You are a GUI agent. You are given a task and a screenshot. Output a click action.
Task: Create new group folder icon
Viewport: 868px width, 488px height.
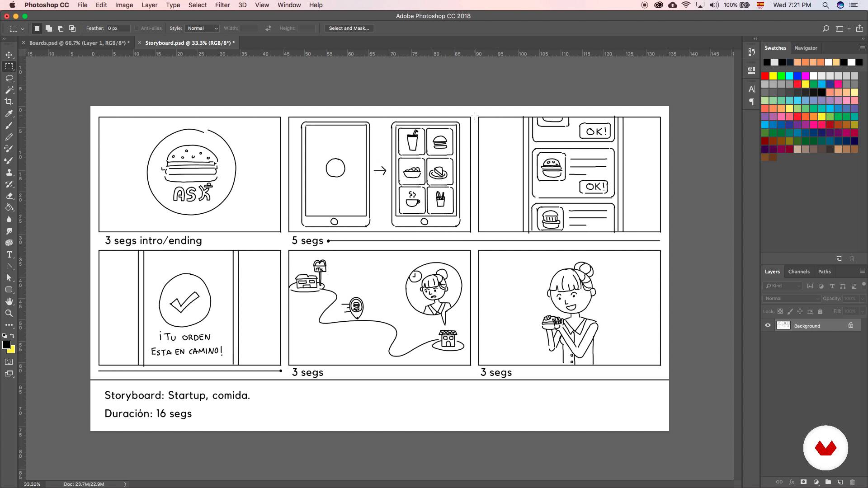(x=828, y=482)
